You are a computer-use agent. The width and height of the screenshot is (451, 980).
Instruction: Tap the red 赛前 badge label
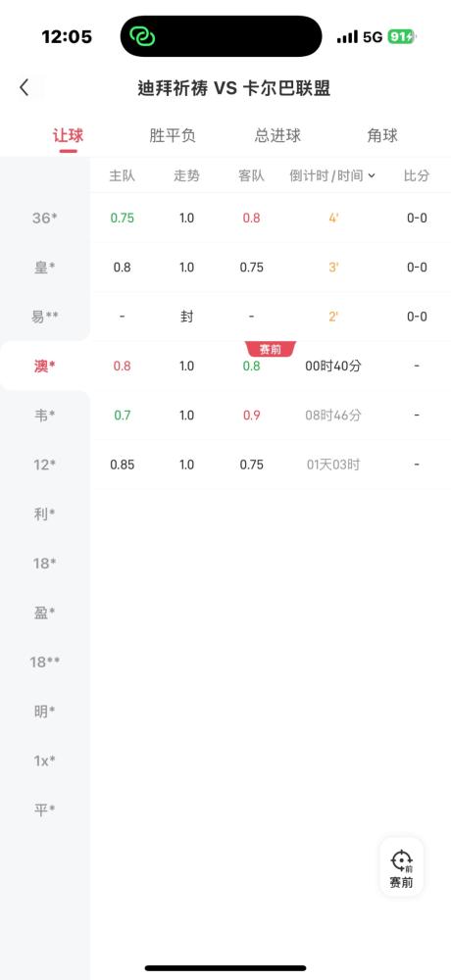[x=271, y=350]
